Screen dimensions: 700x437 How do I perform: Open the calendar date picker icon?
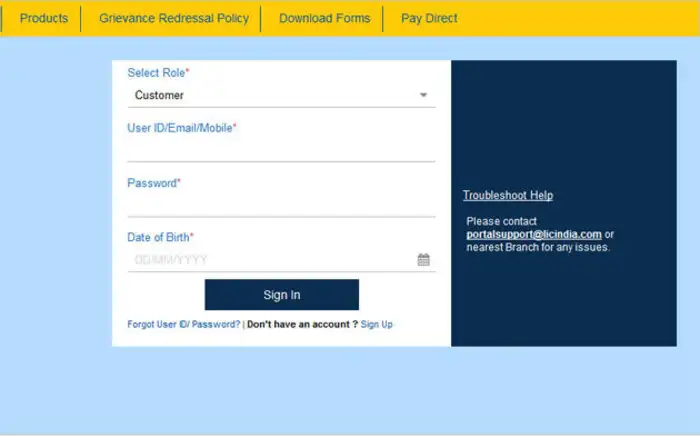pyautogui.click(x=423, y=260)
